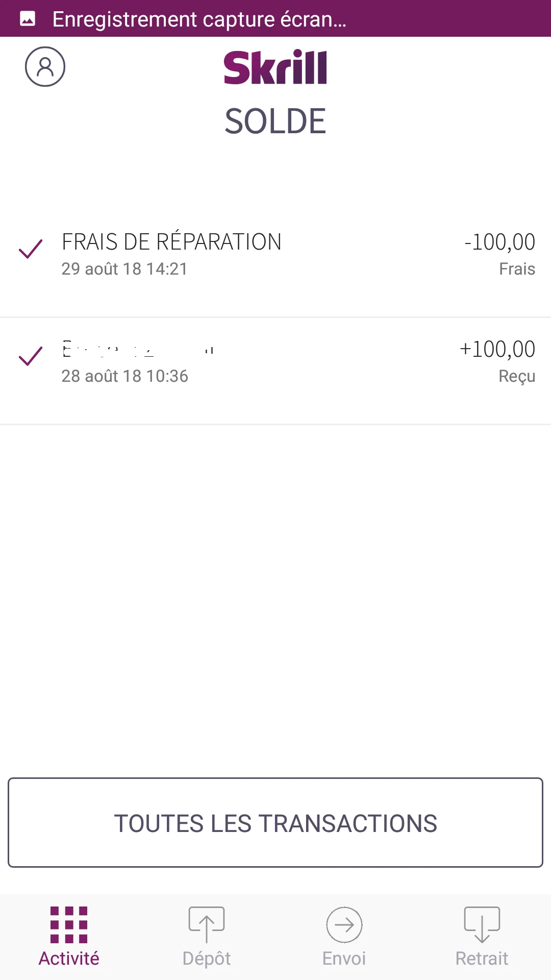Tap the Enregistrement capture écran notification text

pyautogui.click(x=199, y=19)
